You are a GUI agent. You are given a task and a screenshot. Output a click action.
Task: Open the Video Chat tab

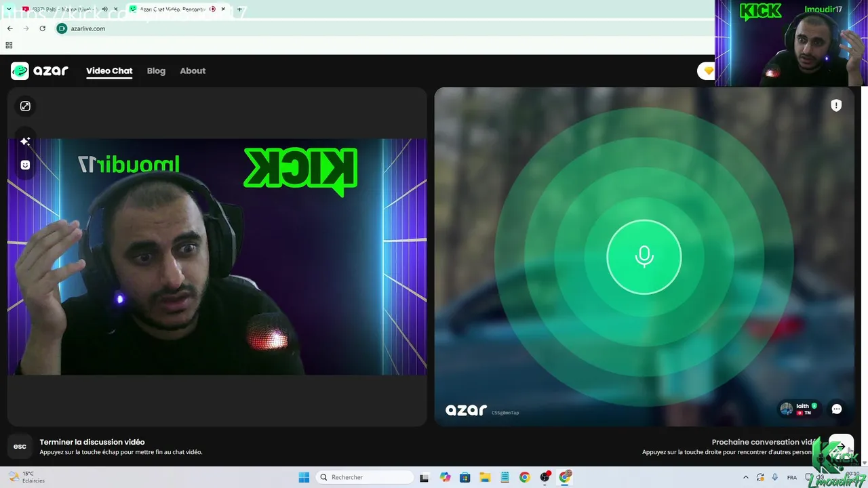pyautogui.click(x=109, y=70)
